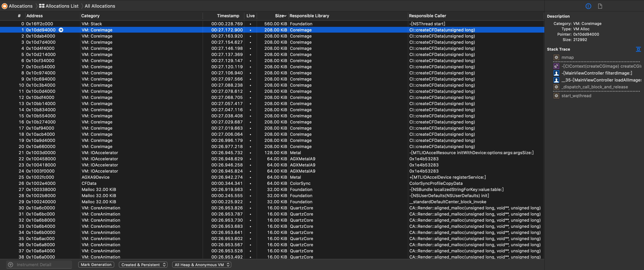The image size is (644, 270).
Task: Open the Extended Detail inspector icon
Action: pos(588,6)
